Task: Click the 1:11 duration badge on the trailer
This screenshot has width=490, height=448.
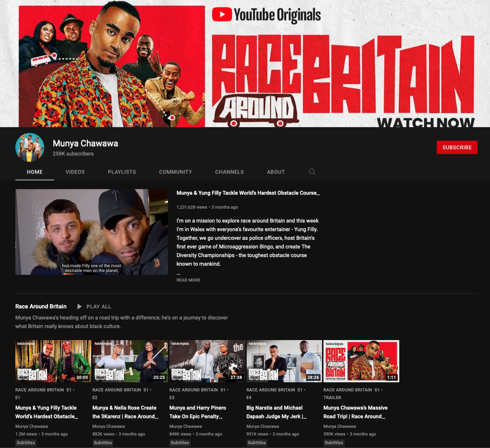Action: pyautogui.click(x=391, y=377)
